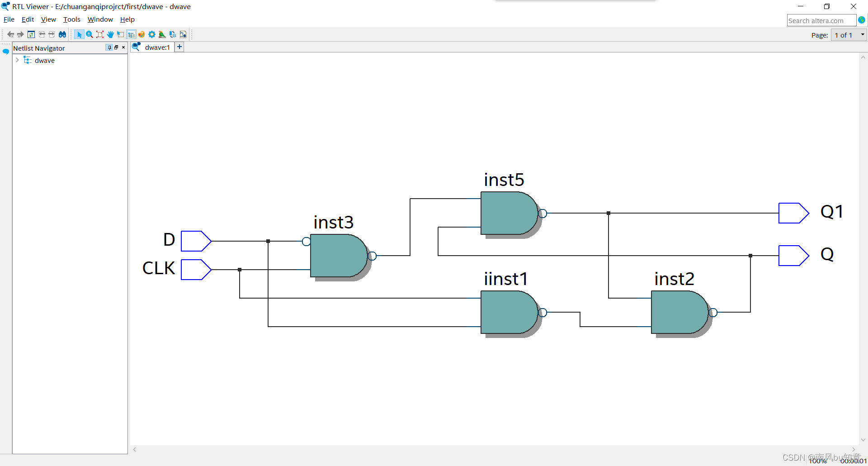Go to the previous page icon
868x466 pixels.
(x=42, y=34)
